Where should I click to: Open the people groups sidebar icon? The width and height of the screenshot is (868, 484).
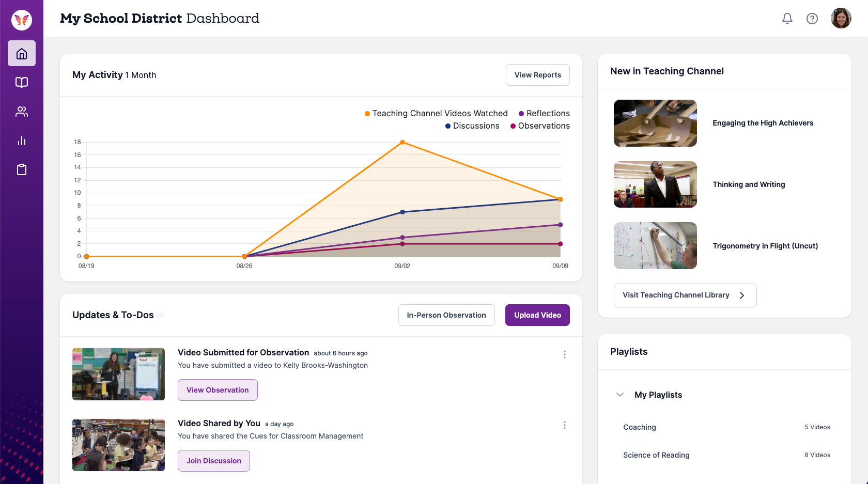click(22, 112)
